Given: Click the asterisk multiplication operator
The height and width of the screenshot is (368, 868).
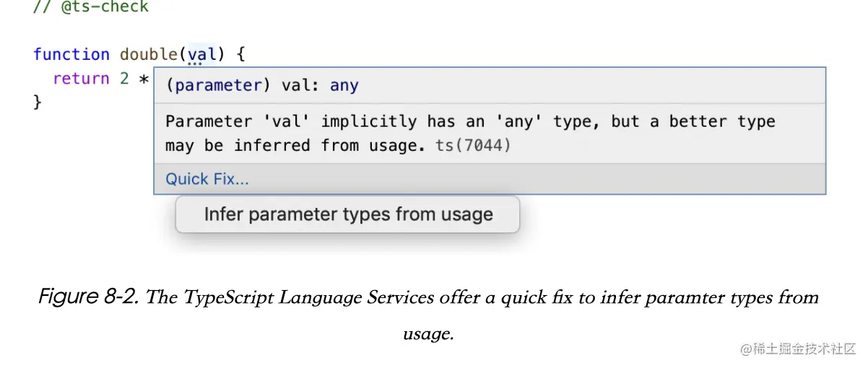Looking at the screenshot, I should [144, 79].
